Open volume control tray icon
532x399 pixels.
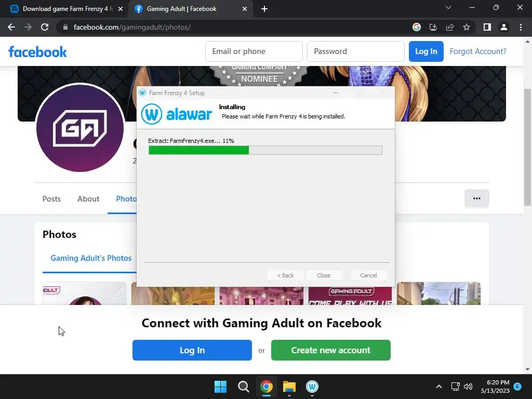point(468,387)
